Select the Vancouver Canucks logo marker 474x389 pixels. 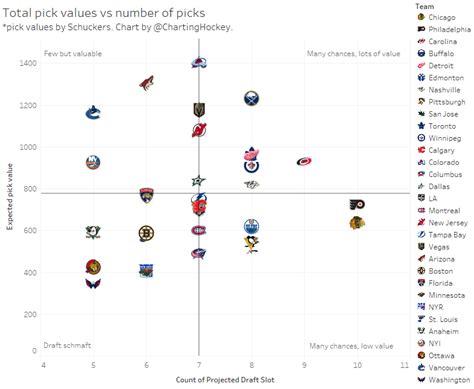pyautogui.click(x=93, y=113)
